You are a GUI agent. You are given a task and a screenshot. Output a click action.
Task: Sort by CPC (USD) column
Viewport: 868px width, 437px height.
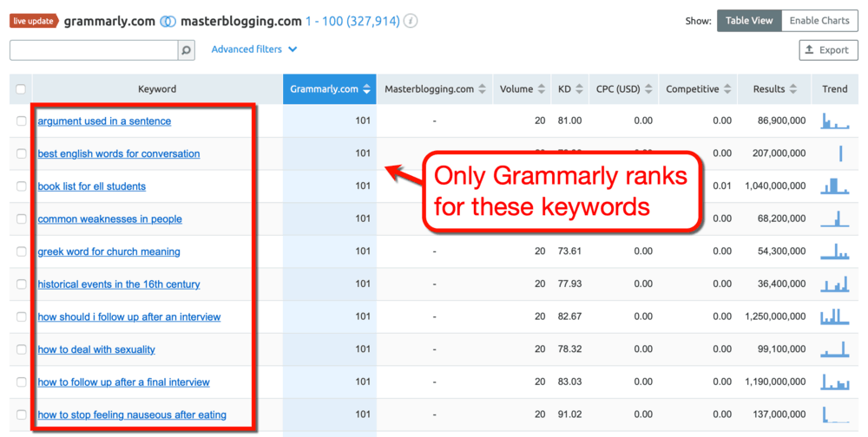click(624, 89)
